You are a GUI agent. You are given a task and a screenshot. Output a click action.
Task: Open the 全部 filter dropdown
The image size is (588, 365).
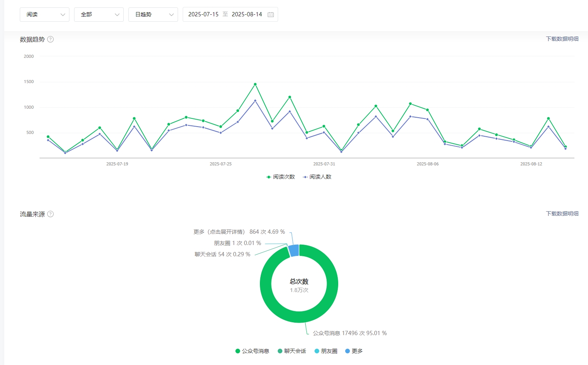coord(99,14)
